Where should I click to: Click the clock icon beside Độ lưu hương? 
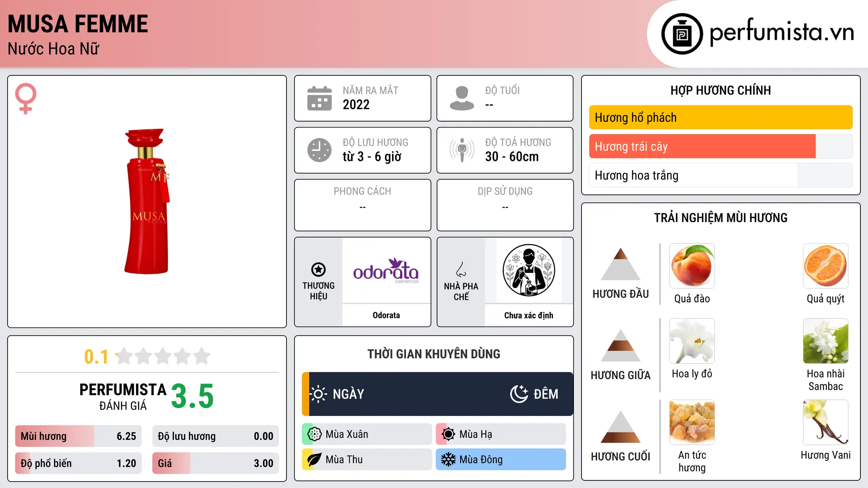click(x=320, y=150)
